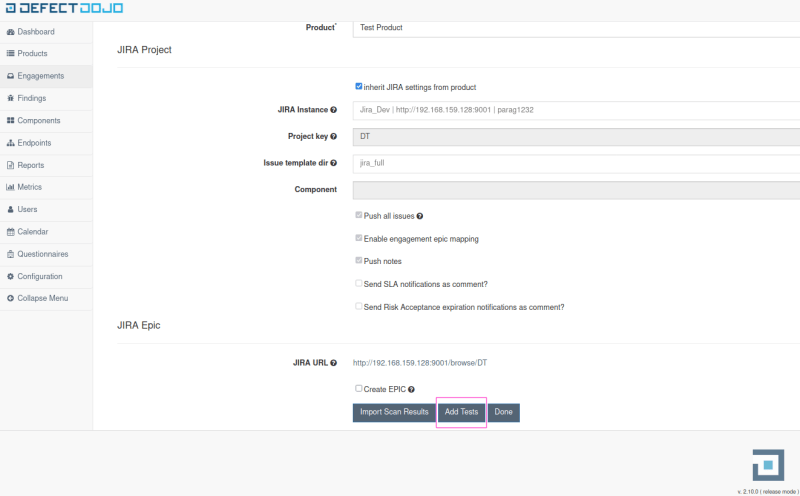Click the Add Tests button
Screen dimensions: 800x496
(461, 412)
